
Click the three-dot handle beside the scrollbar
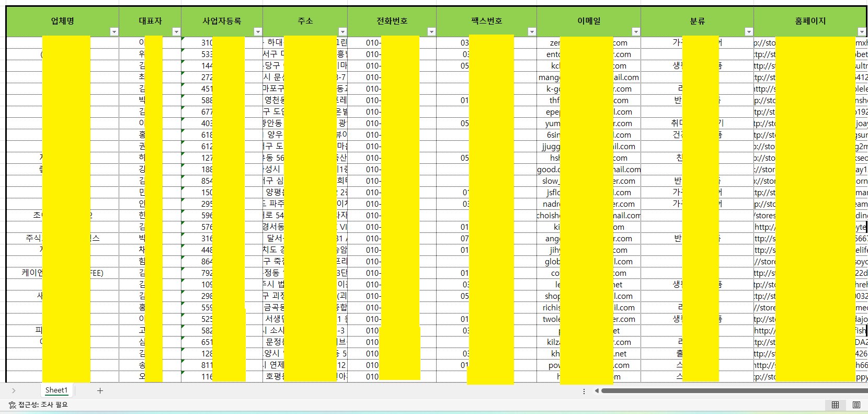point(584,391)
